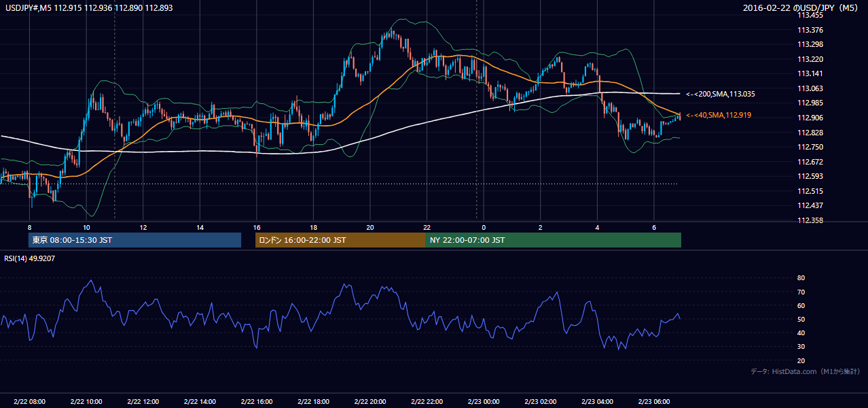The image size is (868, 408).
Task: Click the 112.515 price axis label
Action: pyautogui.click(x=810, y=191)
